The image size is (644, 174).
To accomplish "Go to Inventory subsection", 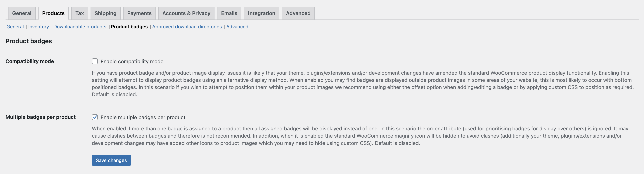I will pyautogui.click(x=39, y=27).
